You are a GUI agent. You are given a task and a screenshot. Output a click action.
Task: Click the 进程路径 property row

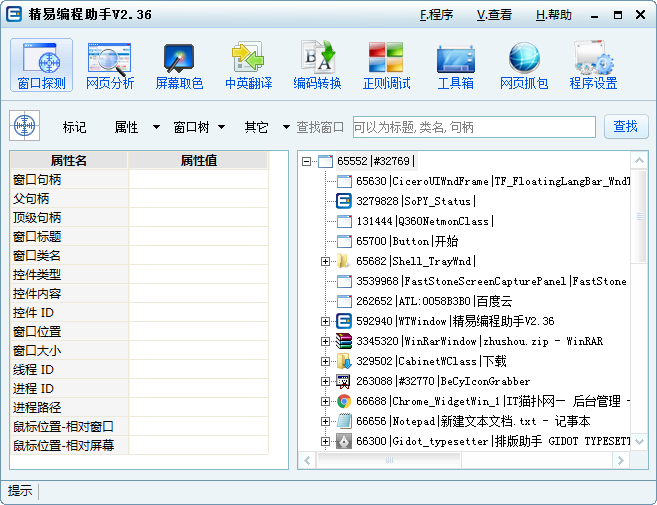(139, 407)
